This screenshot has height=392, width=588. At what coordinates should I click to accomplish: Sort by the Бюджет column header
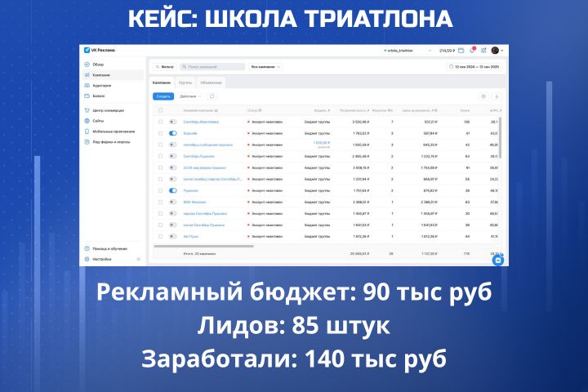point(322,110)
